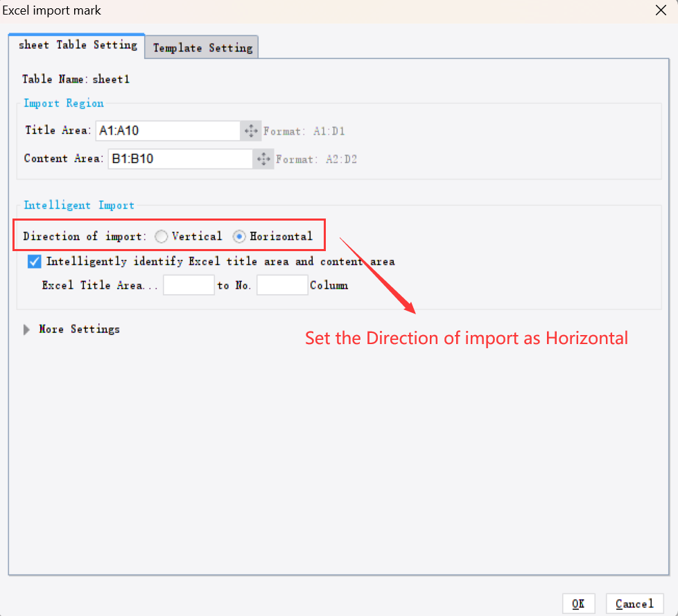Click the area picker icon beside Title Area
This screenshot has width=678, height=616.
(x=250, y=130)
